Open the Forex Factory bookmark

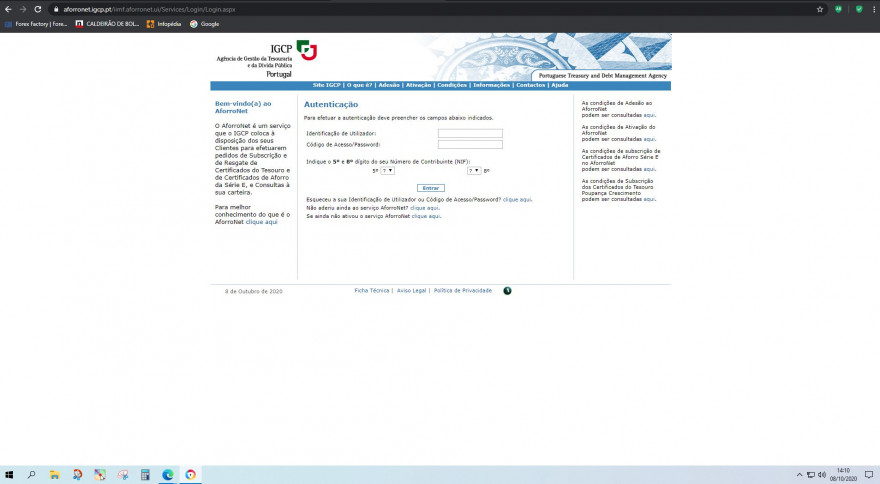tap(36, 24)
